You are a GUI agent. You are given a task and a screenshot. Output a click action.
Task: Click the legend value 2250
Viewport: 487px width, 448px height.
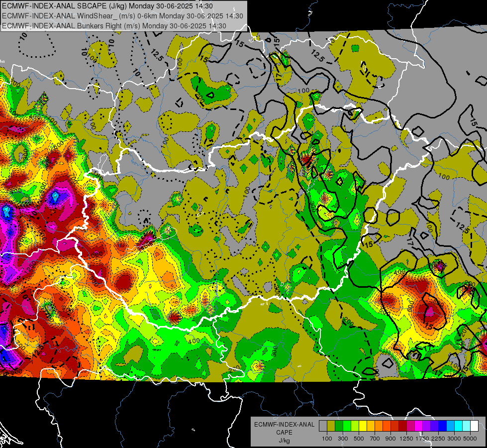coord(438,439)
